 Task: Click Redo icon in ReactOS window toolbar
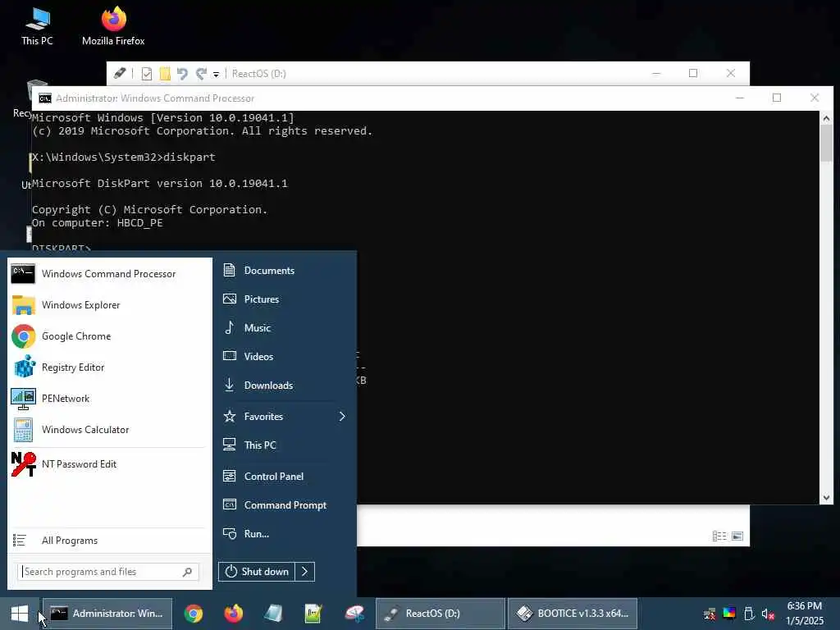(x=201, y=73)
